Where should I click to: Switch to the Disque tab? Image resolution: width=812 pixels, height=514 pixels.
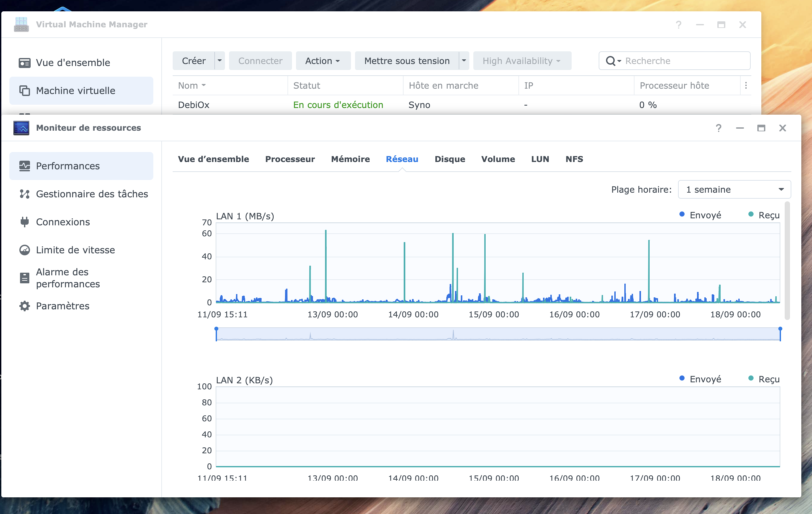(x=450, y=159)
